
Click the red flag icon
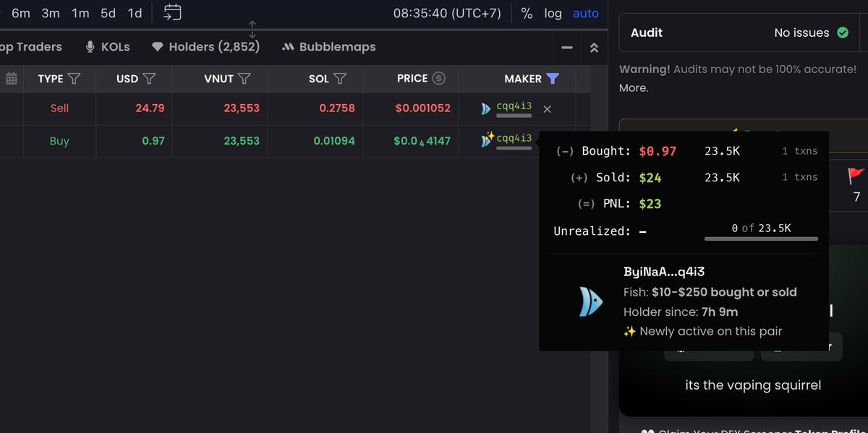tap(856, 176)
